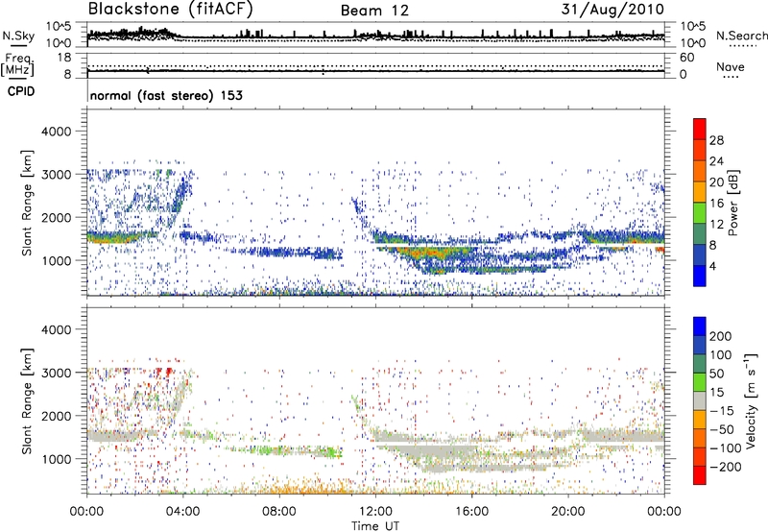The height and width of the screenshot is (532, 768).
Task: Click the '20:00' time tick label
Action: pos(568,512)
